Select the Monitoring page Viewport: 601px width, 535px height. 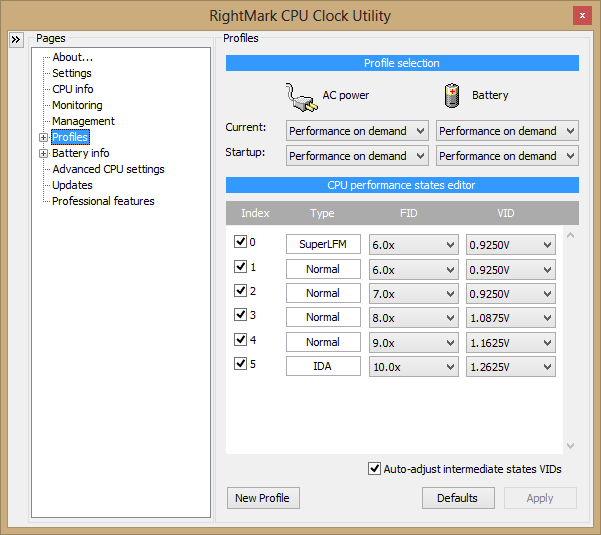click(77, 105)
